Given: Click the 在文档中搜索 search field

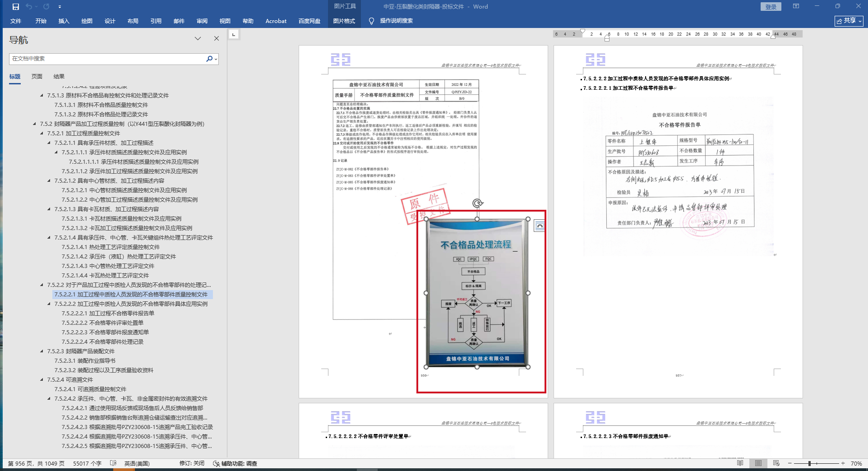Looking at the screenshot, I should pos(107,59).
